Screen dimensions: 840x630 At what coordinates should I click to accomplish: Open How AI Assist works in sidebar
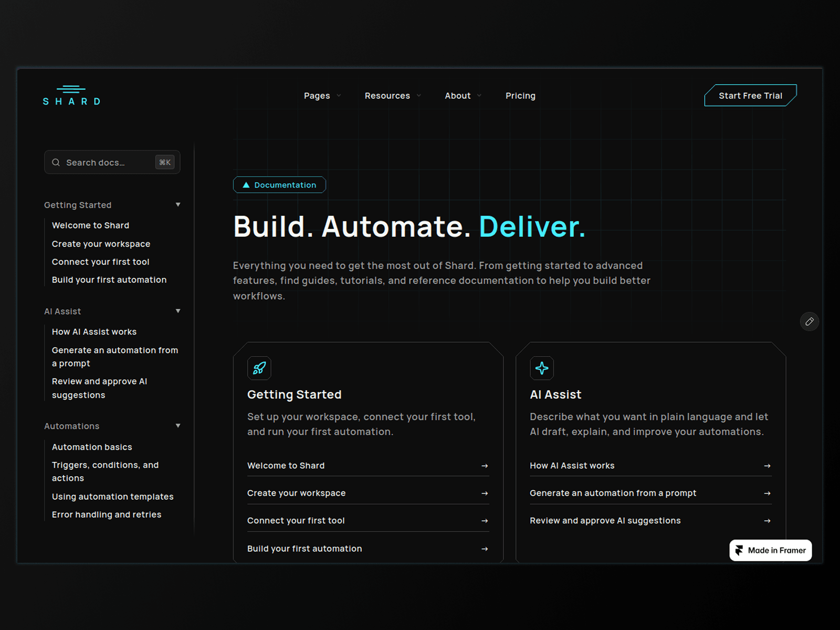(94, 332)
